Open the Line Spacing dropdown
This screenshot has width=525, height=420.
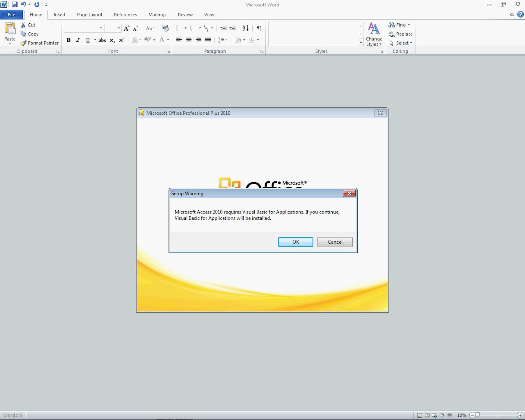pyautogui.click(x=222, y=40)
